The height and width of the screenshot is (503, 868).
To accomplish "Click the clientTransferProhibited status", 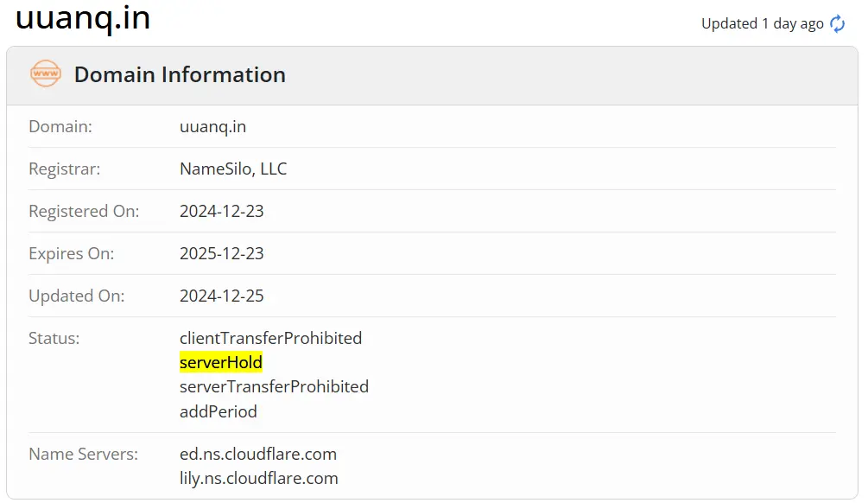I will tap(270, 338).
